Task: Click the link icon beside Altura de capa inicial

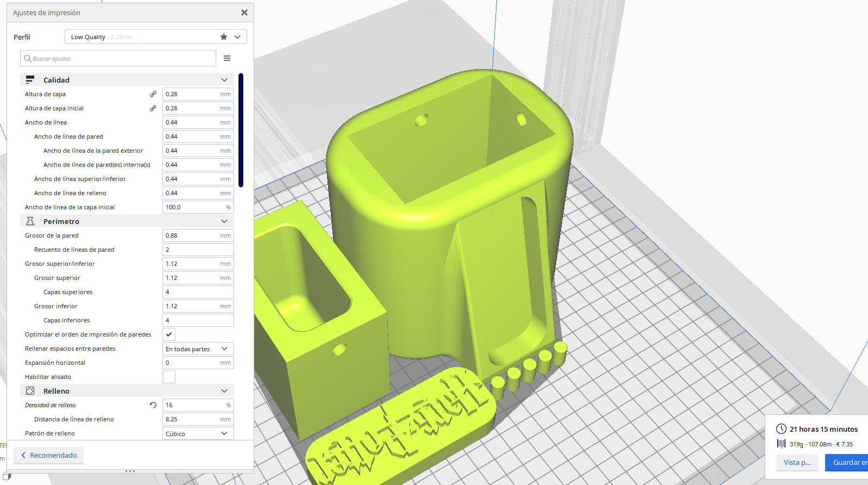Action: click(x=153, y=108)
